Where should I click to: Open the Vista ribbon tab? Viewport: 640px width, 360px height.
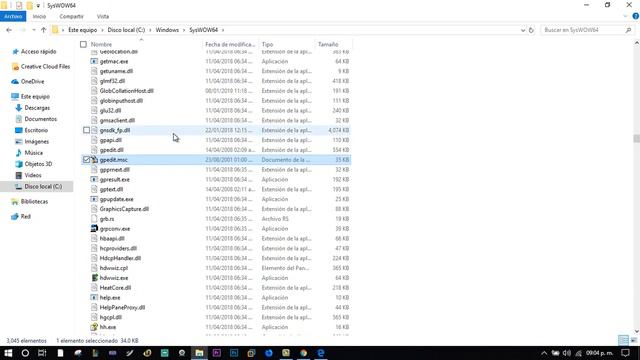103,16
